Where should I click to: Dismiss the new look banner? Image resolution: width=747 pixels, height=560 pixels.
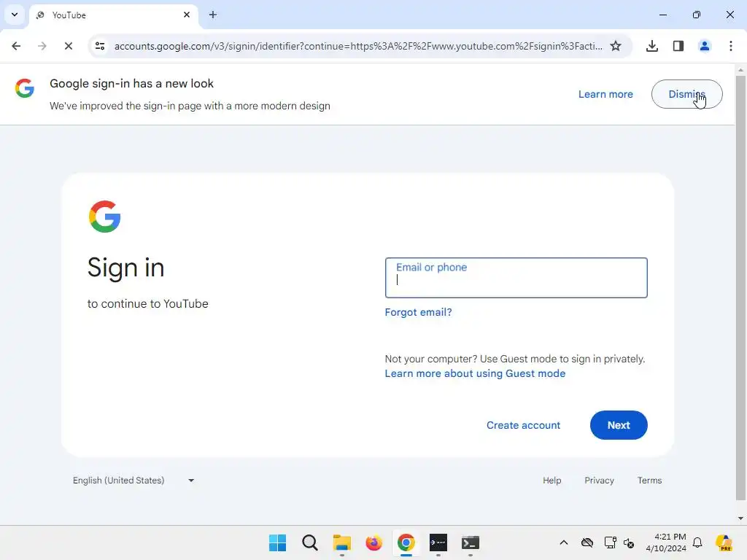tap(686, 94)
